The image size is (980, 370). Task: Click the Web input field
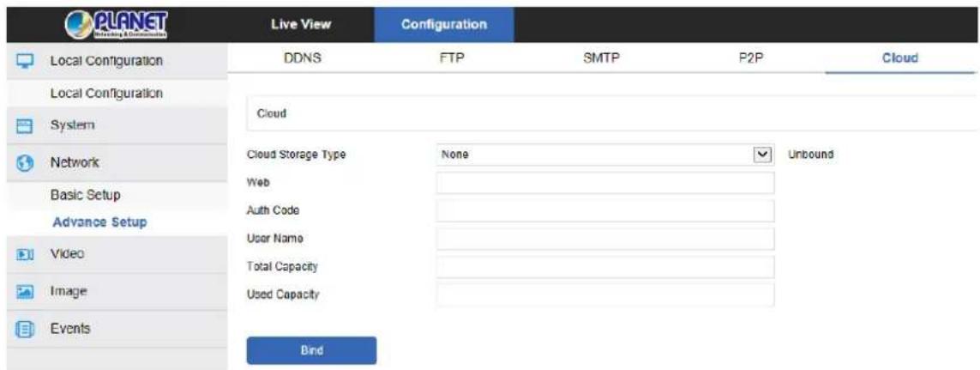pos(605,183)
